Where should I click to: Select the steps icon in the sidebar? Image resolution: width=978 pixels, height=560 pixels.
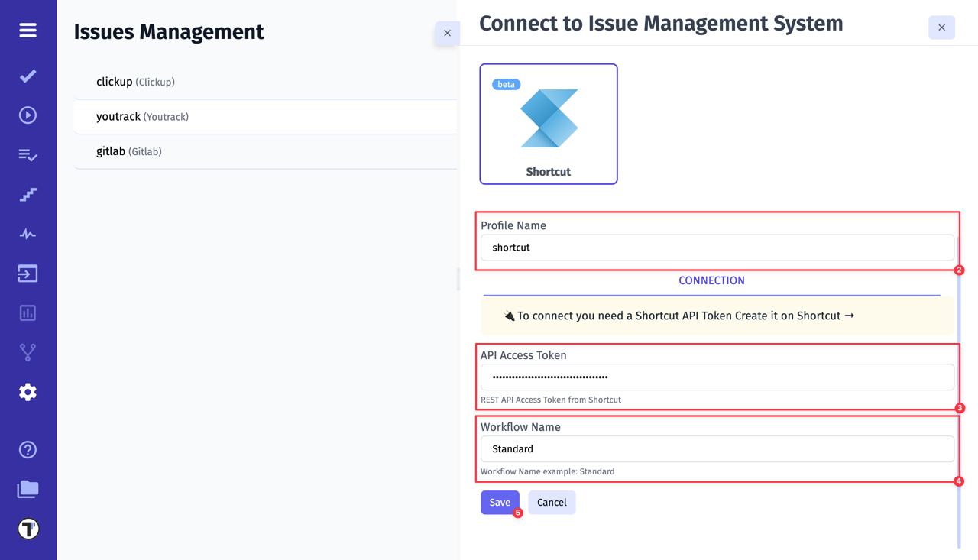point(28,194)
